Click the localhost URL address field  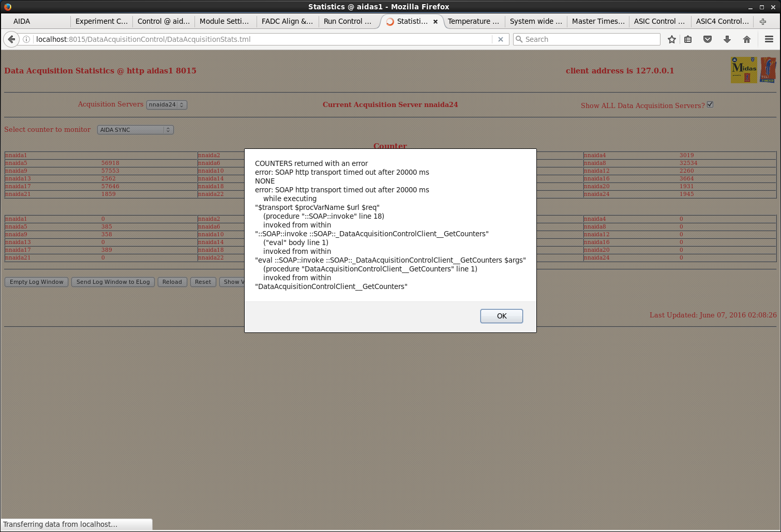point(263,39)
